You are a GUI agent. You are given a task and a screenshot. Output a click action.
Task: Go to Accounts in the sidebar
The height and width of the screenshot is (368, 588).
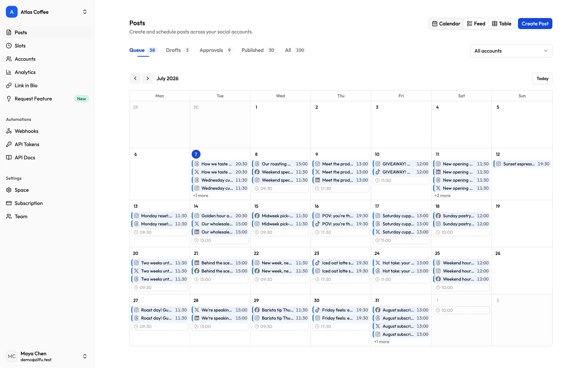[x=47, y=59]
